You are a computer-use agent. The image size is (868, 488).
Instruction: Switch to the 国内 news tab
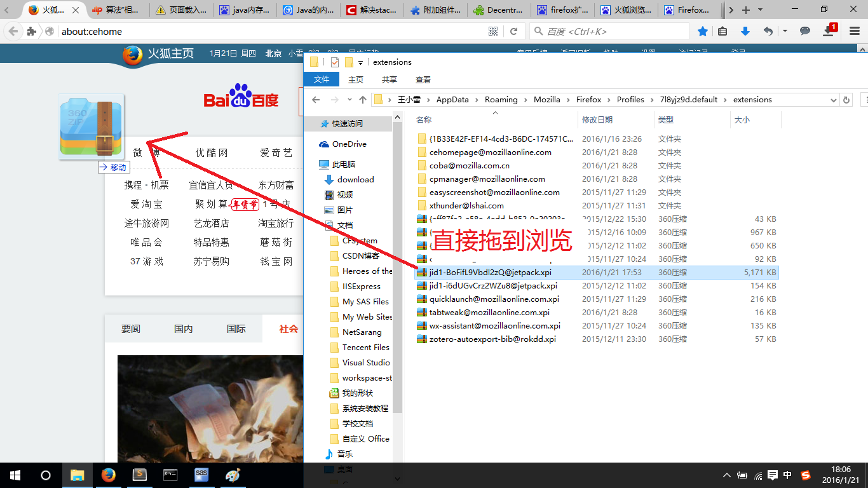184,329
